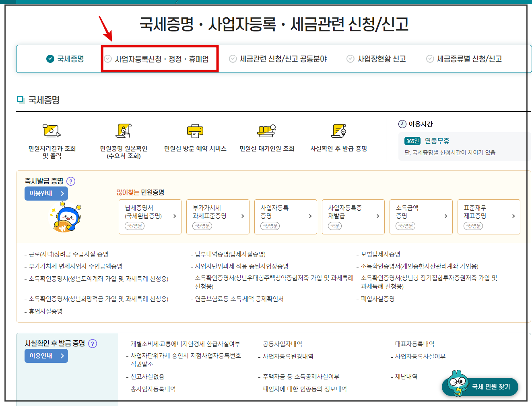This screenshot has height=406, width=532.
Task: Click the 민원처리결과 조회 및 출력 icon
Action: point(52,131)
